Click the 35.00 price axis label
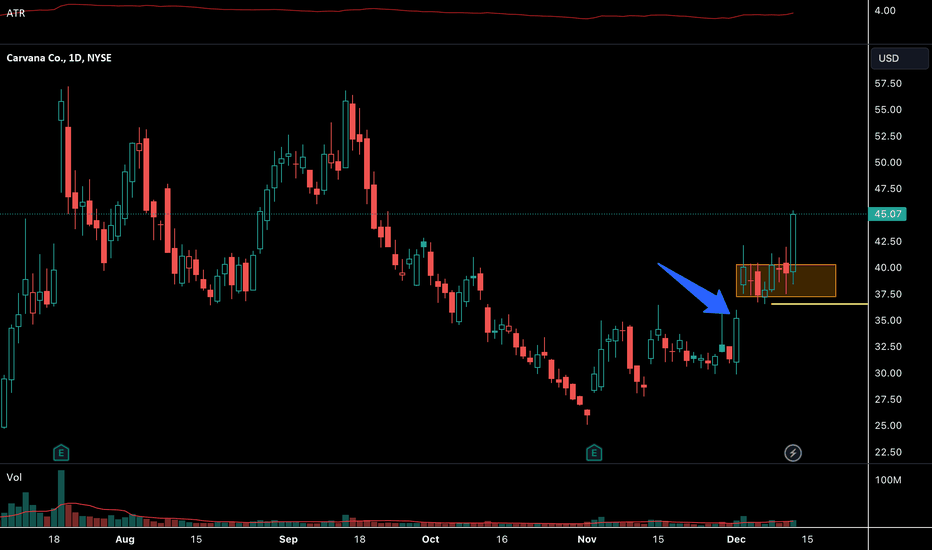This screenshot has width=932, height=550. coord(888,320)
